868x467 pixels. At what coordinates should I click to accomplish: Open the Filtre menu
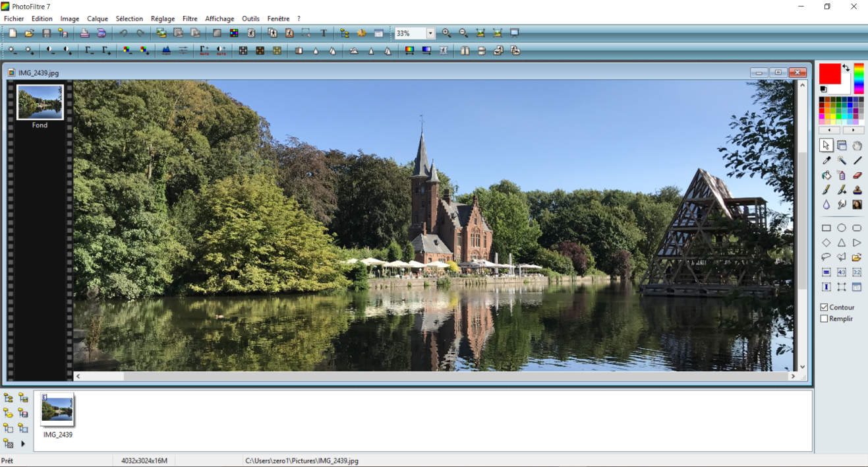click(x=190, y=18)
